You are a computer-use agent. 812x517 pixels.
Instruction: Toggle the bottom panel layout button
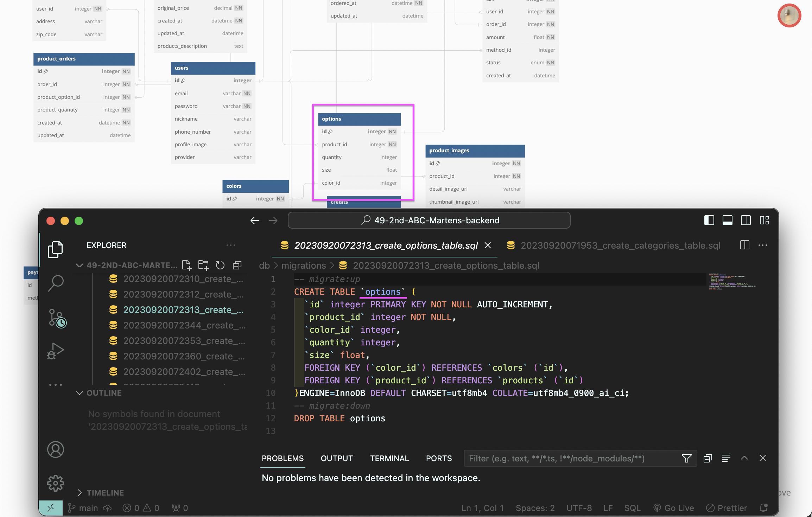[x=727, y=221]
